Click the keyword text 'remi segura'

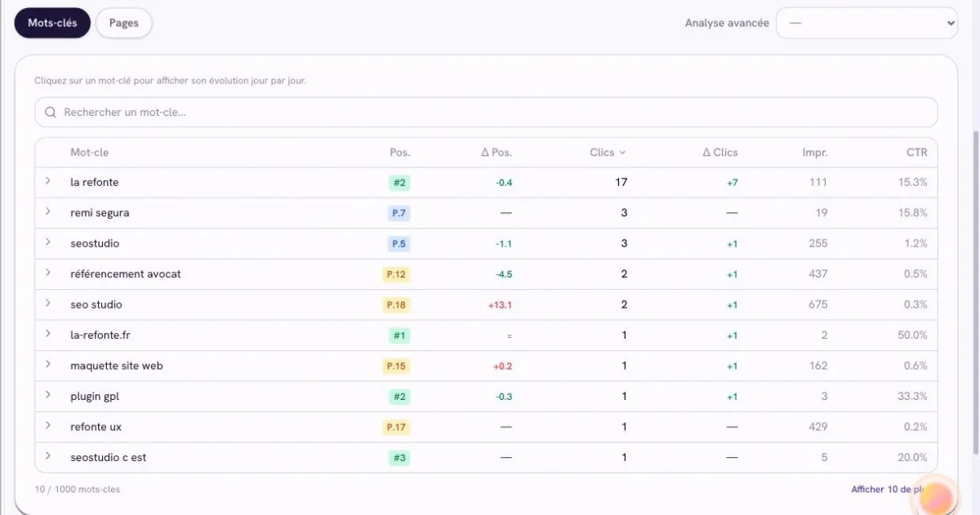(100, 213)
